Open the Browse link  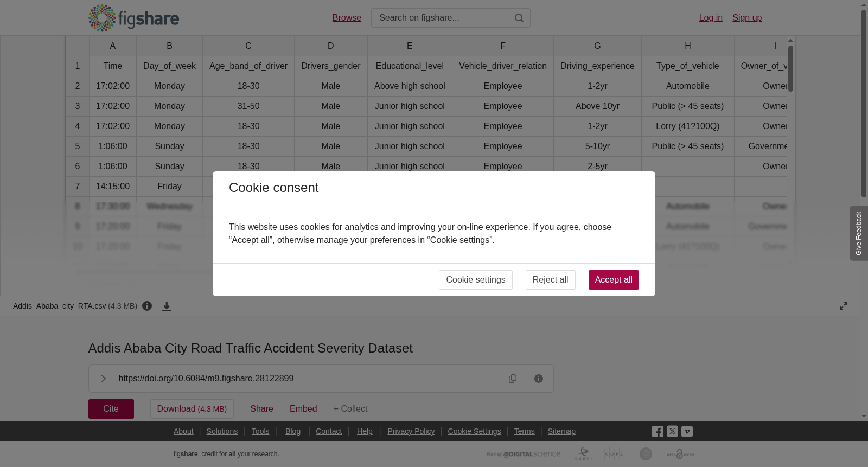pos(347,18)
